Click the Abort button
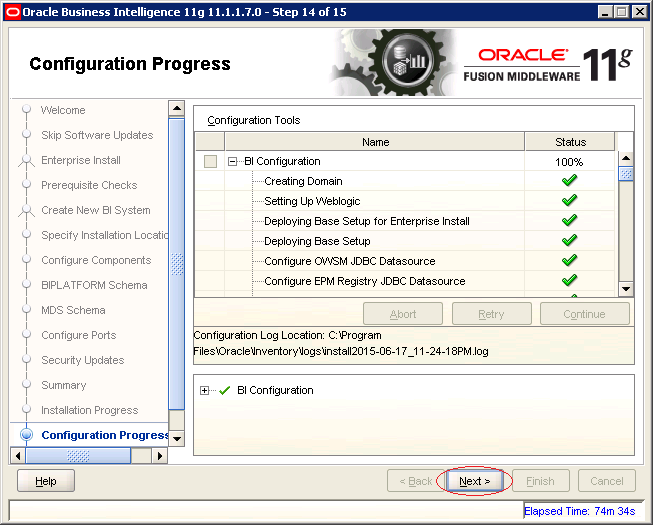The width and height of the screenshot is (653, 525). click(403, 314)
